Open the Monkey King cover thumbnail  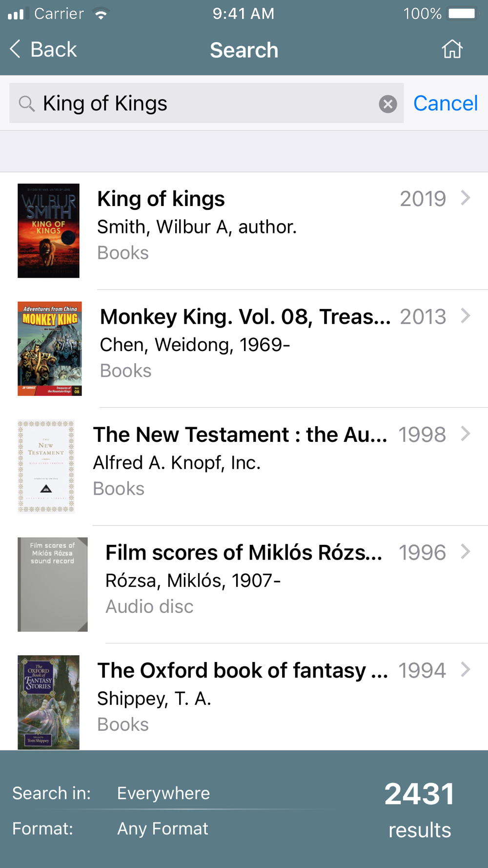(50, 349)
